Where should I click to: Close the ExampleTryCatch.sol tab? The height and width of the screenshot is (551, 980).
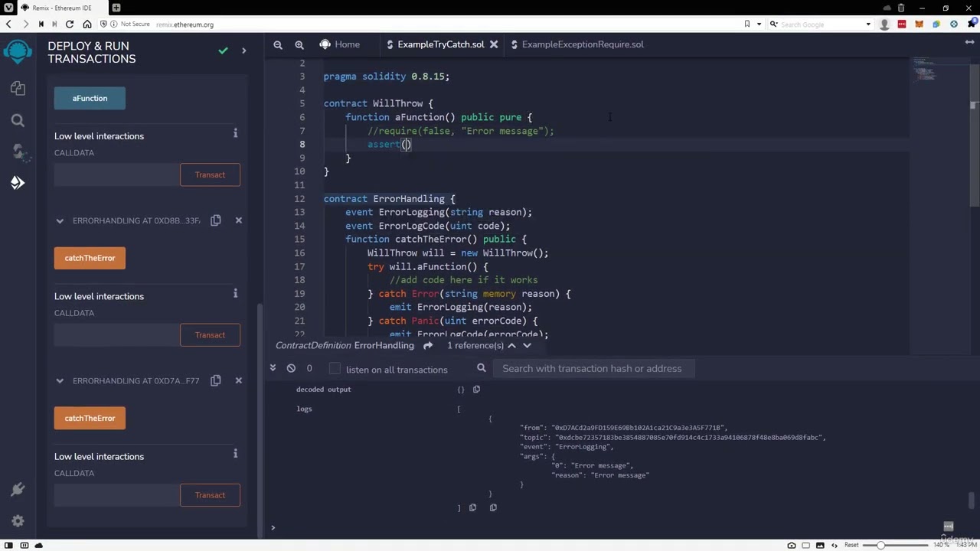tap(494, 44)
